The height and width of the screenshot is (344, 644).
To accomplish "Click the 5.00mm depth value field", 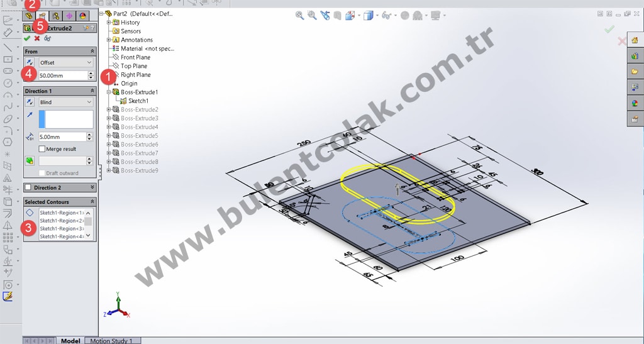I will [x=62, y=136].
